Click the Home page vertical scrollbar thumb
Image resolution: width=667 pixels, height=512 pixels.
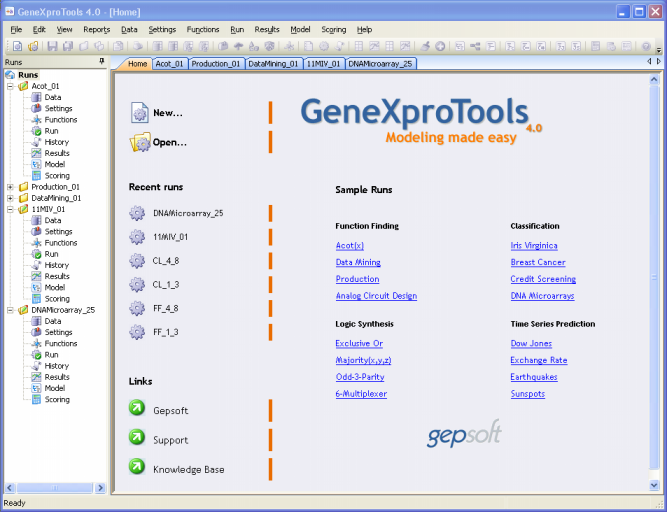pyautogui.click(x=654, y=277)
